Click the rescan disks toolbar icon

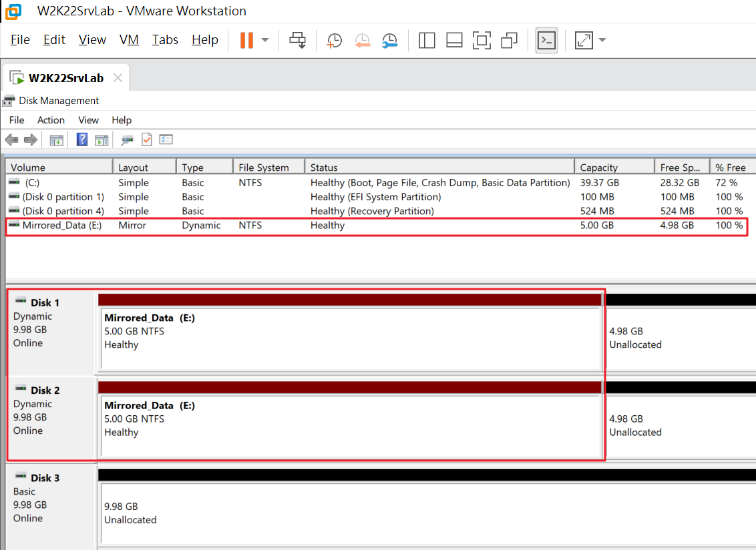[127, 140]
